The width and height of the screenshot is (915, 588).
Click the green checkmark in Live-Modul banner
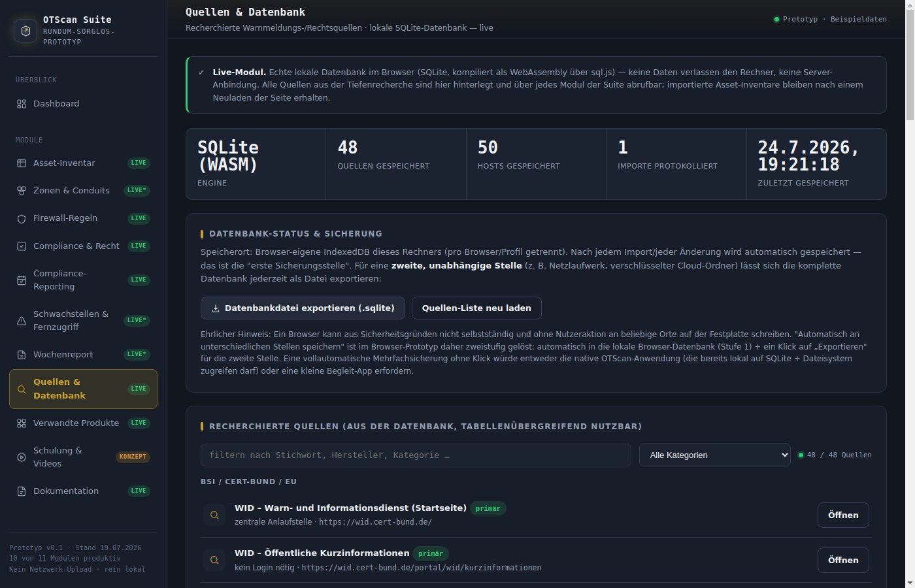(x=201, y=73)
